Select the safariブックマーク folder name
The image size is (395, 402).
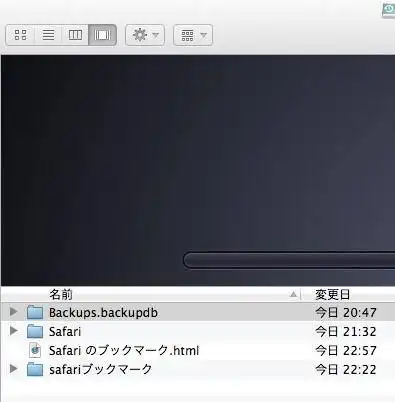pos(100,370)
